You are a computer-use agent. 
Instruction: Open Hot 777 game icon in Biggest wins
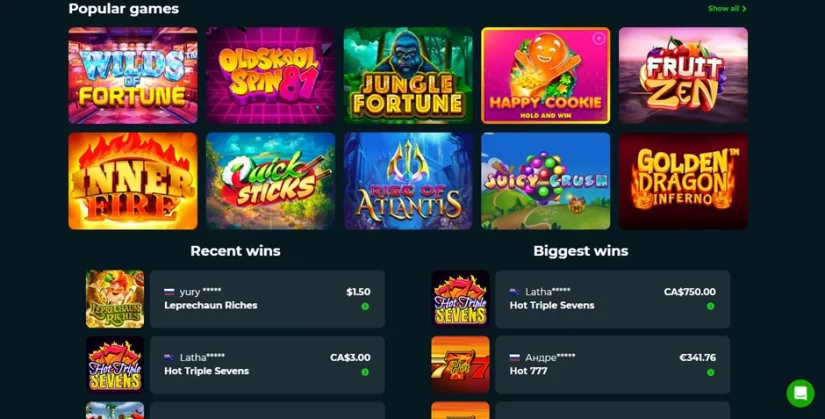(460, 365)
